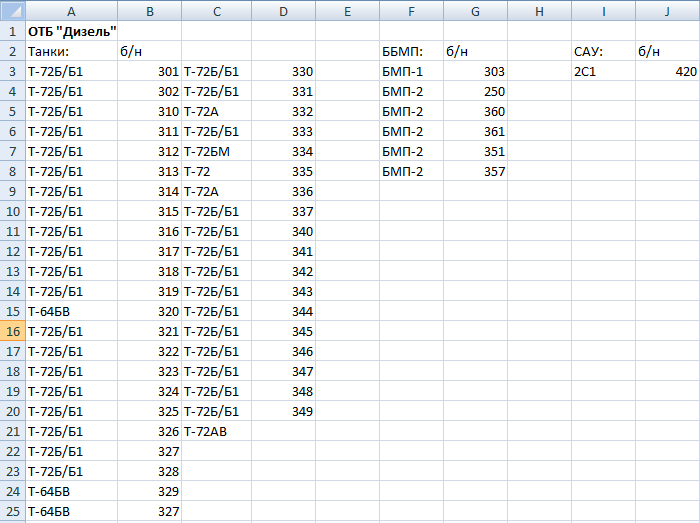Click cell with value 303
Screen dimensions: 700x523
click(x=475, y=71)
